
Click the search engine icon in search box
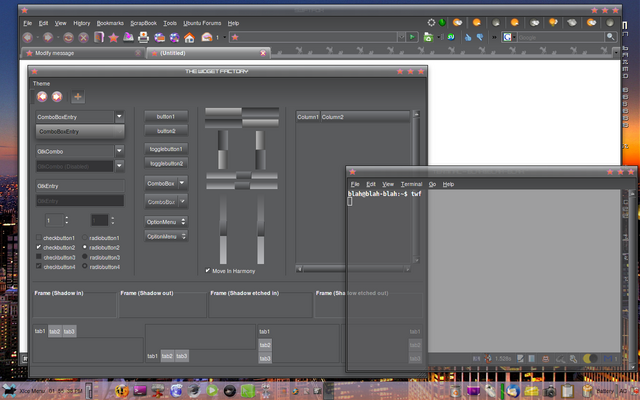point(508,37)
